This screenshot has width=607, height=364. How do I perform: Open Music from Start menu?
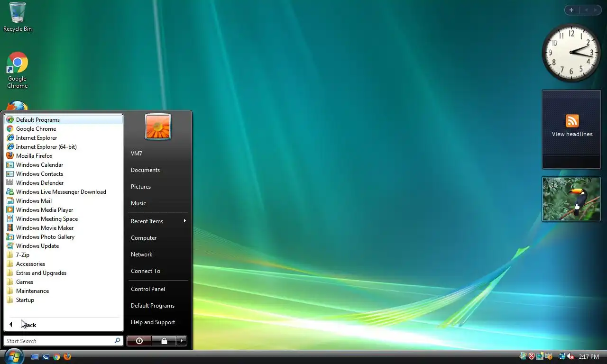pos(158,203)
